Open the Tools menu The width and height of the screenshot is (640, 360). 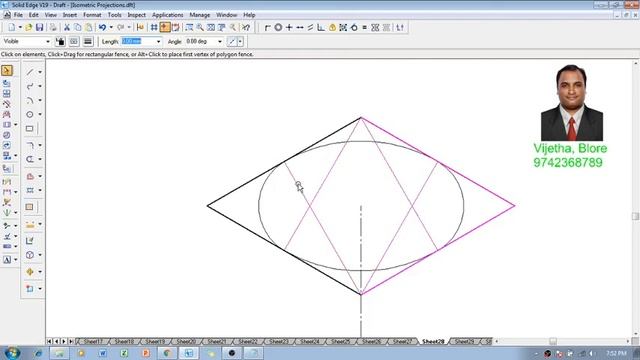[115, 15]
